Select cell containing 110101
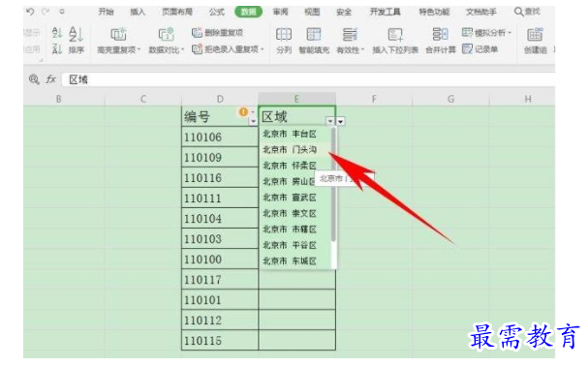The image size is (588, 367). pyautogui.click(x=220, y=299)
